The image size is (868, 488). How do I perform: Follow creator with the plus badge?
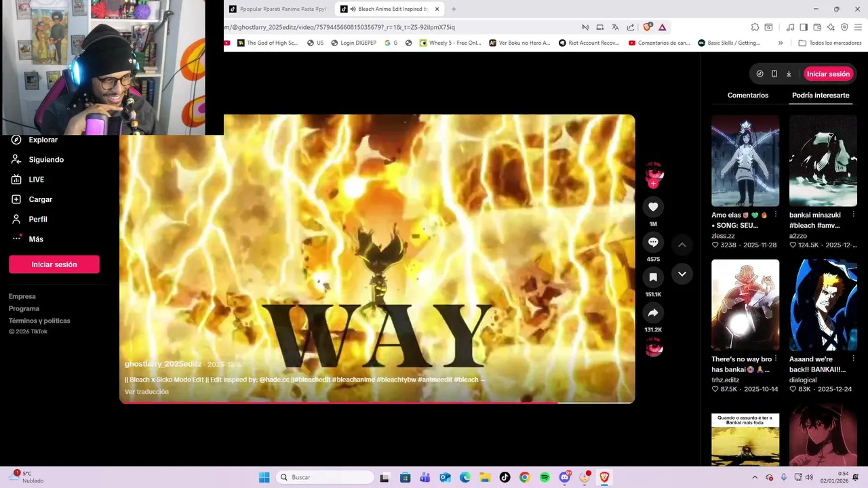653,184
